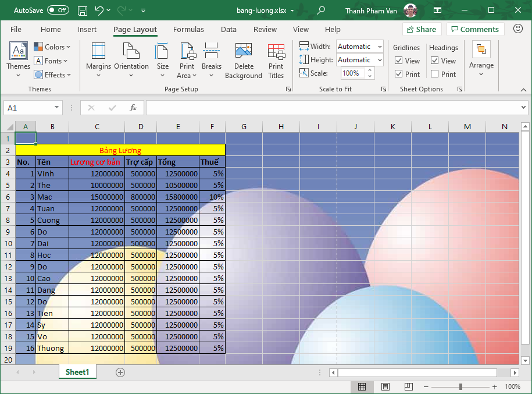Open the Orientation icon
Screen dimensions: 532x394
(131, 51)
